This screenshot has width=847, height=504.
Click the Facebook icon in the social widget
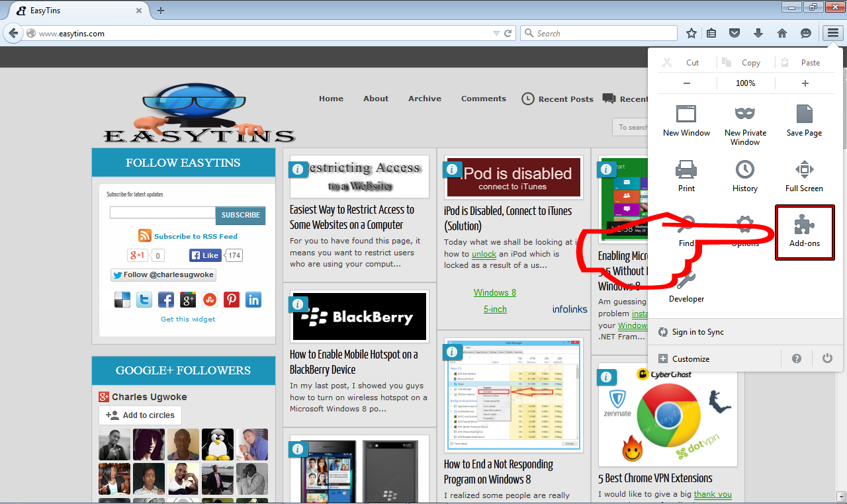pyautogui.click(x=166, y=300)
